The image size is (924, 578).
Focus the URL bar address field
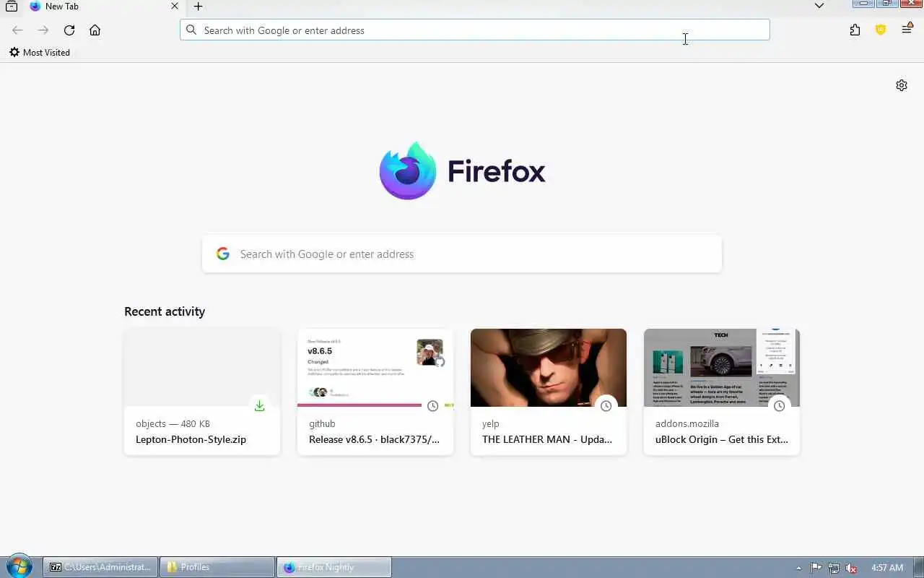tap(475, 30)
